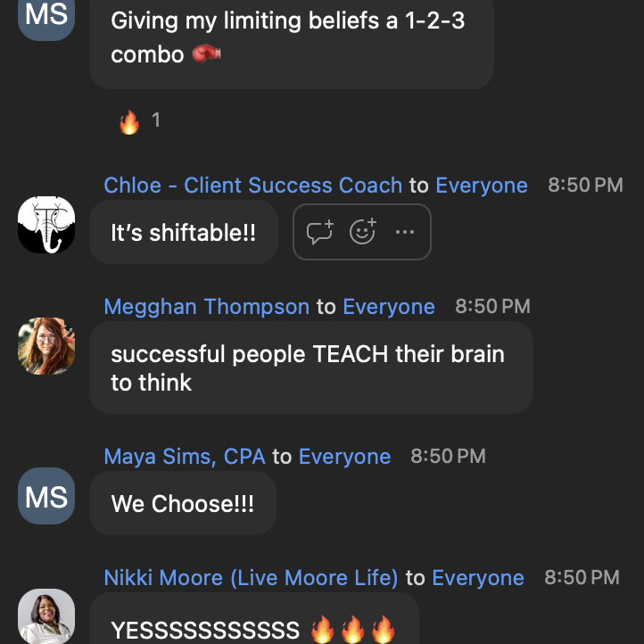Click sender name Megghan Thompson

[x=207, y=307]
